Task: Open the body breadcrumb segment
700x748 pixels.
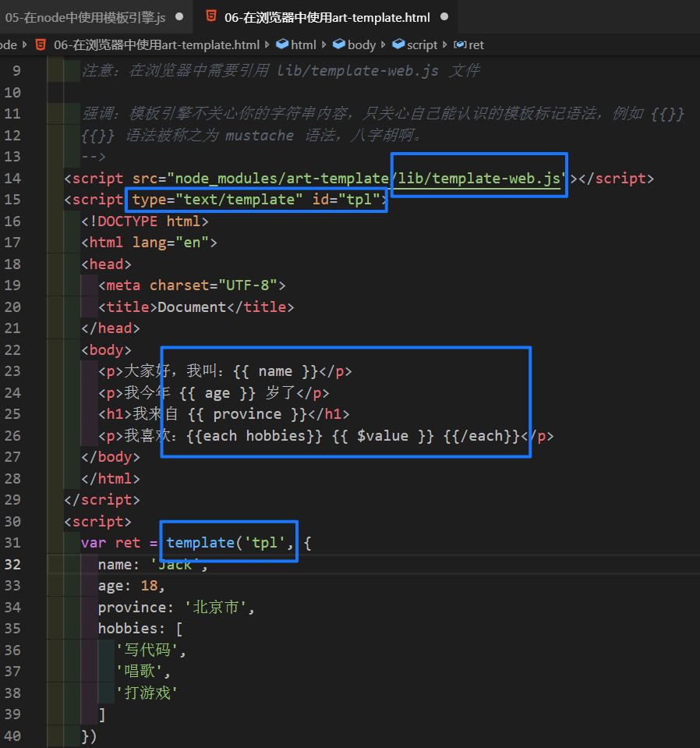Action: click(362, 44)
